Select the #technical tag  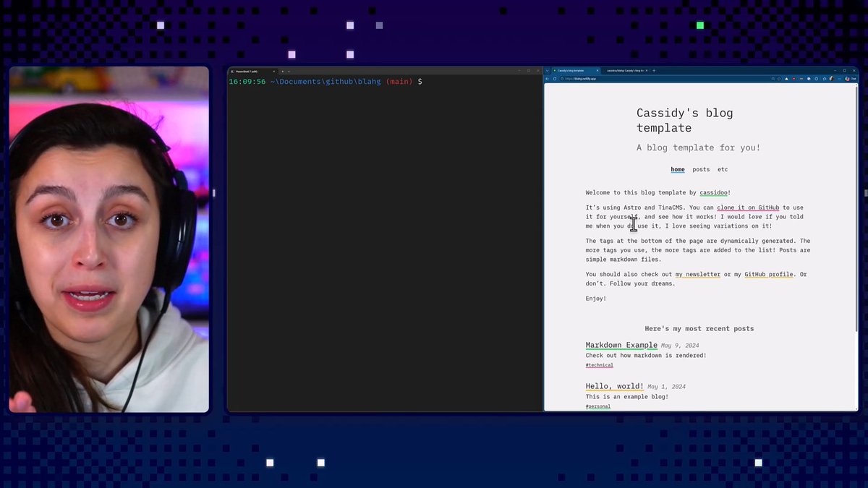(x=600, y=365)
